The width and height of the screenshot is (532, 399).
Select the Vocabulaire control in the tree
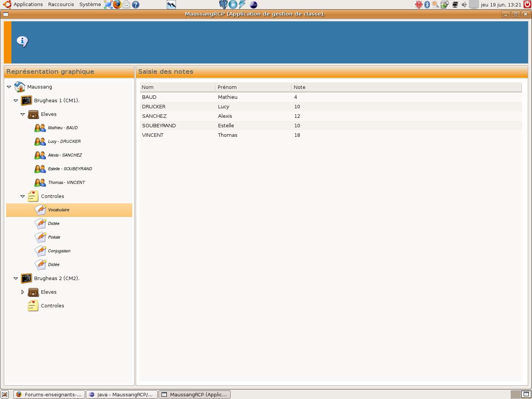[x=69, y=210]
